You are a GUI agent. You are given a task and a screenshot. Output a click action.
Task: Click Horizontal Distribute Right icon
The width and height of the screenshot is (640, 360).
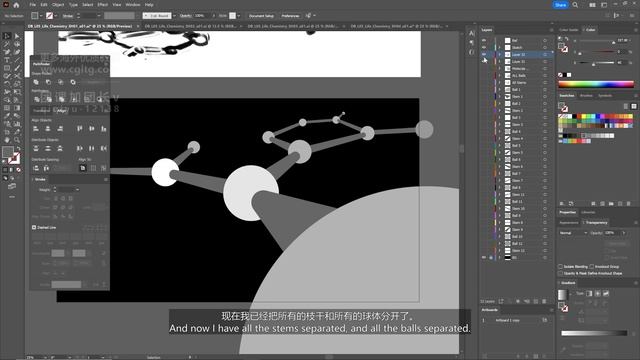(104, 148)
